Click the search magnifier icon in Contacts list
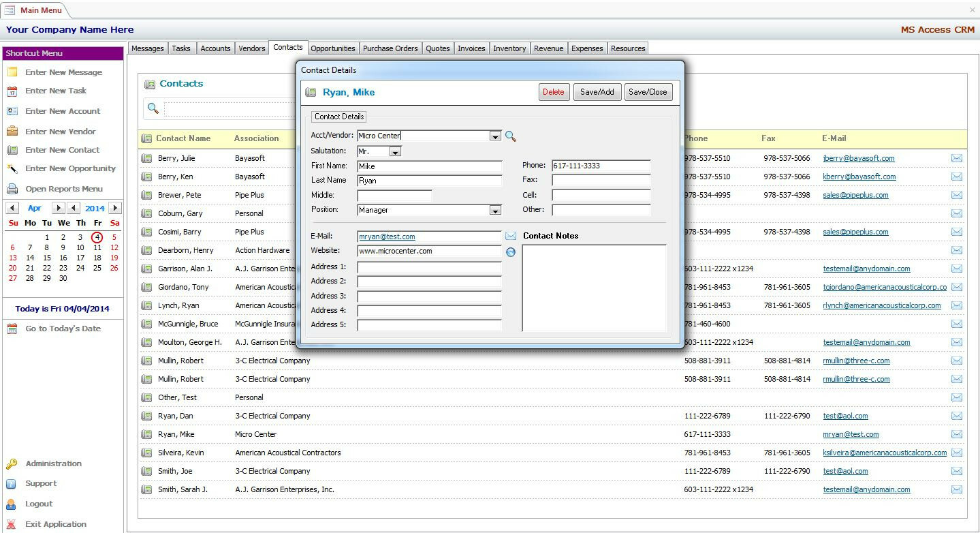Screen dimensions: 980x533 153,109
